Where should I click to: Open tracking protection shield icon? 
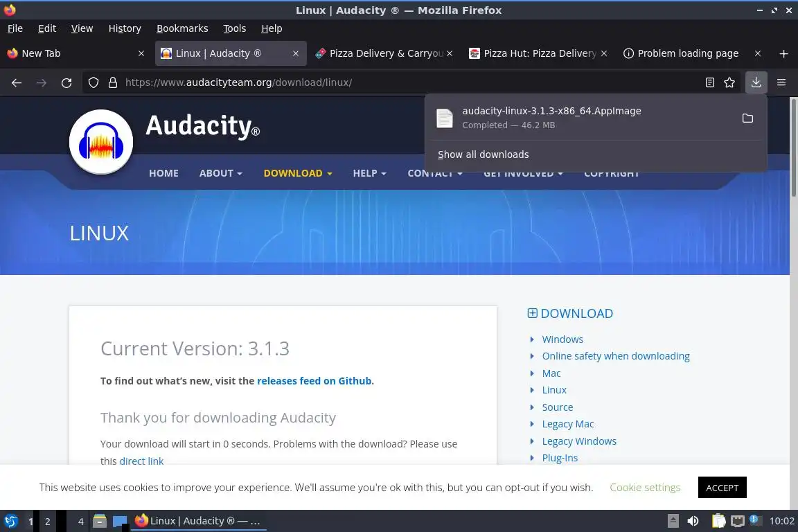93,82
